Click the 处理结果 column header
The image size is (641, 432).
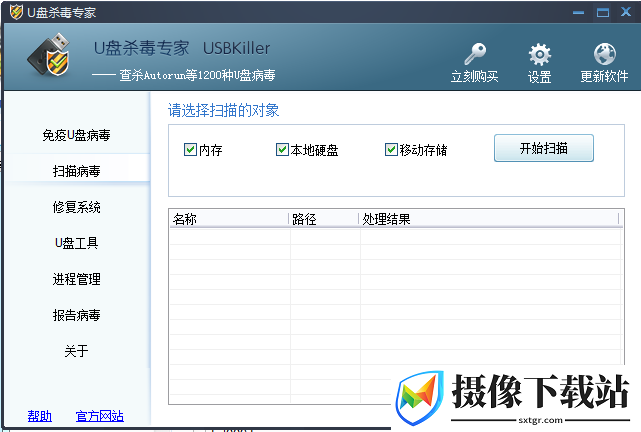point(489,219)
